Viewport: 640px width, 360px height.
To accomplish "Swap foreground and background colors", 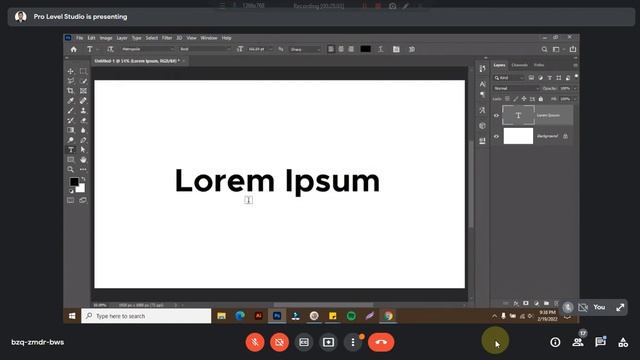I will [83, 179].
